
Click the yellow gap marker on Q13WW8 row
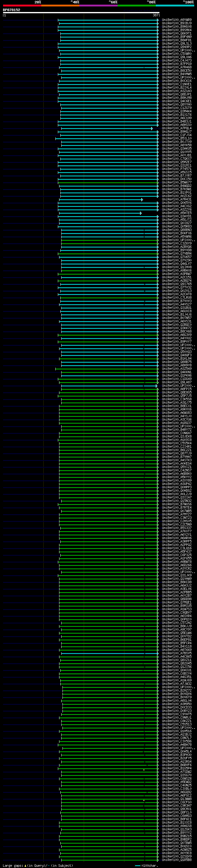click(144, 800)
